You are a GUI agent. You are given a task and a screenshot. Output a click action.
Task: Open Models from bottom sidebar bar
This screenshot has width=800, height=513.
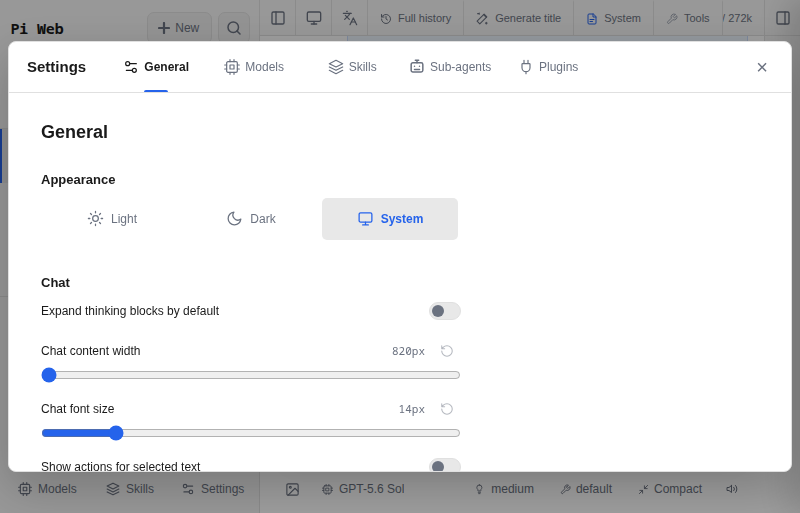click(47, 489)
